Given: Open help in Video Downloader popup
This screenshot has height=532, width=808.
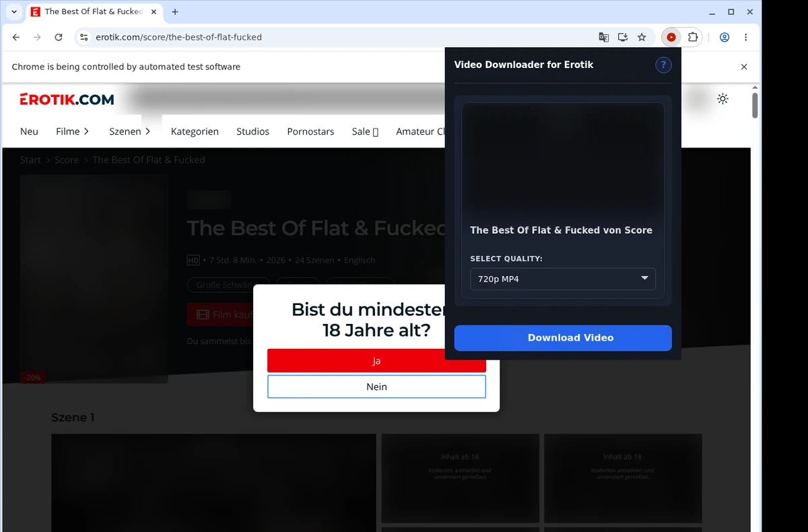Looking at the screenshot, I should point(663,65).
